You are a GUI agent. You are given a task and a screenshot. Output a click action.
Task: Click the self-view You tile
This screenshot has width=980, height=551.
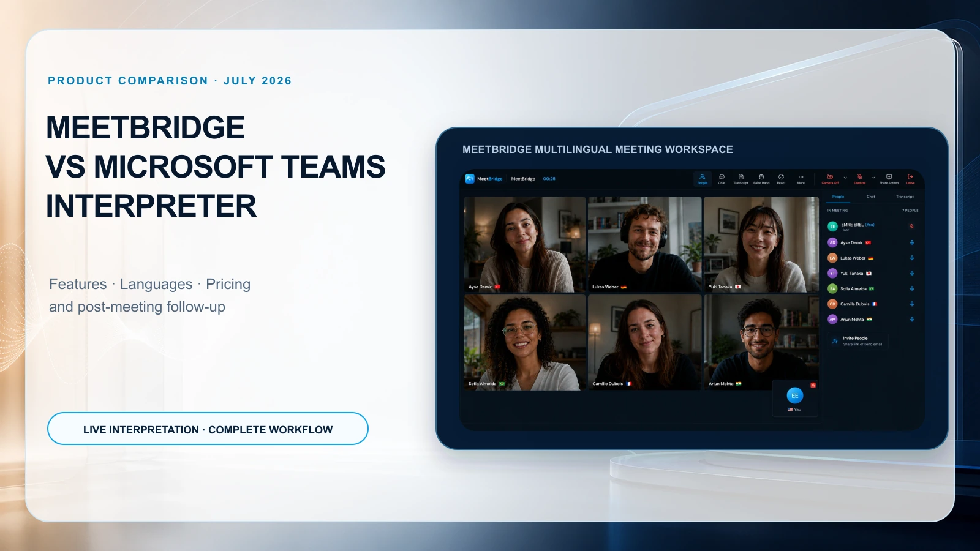click(x=795, y=398)
